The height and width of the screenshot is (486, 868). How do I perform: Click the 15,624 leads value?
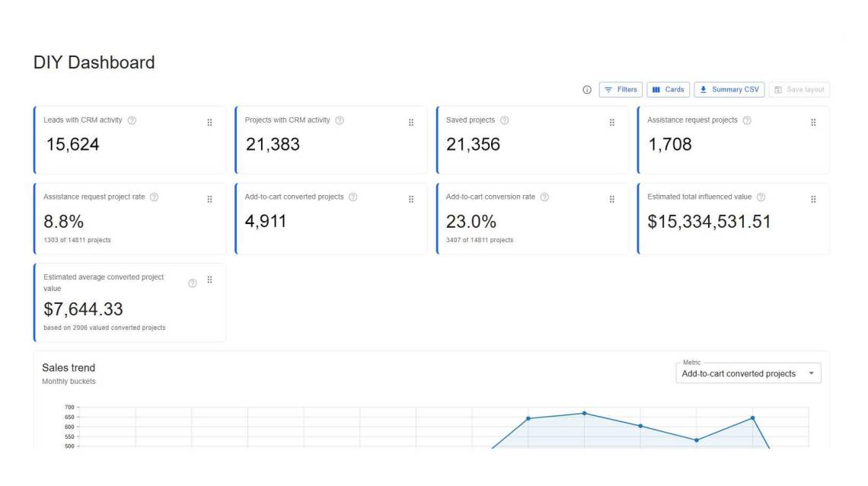[72, 145]
